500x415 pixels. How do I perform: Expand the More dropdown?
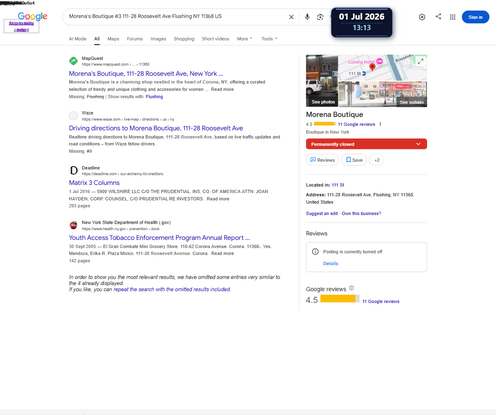245,39
